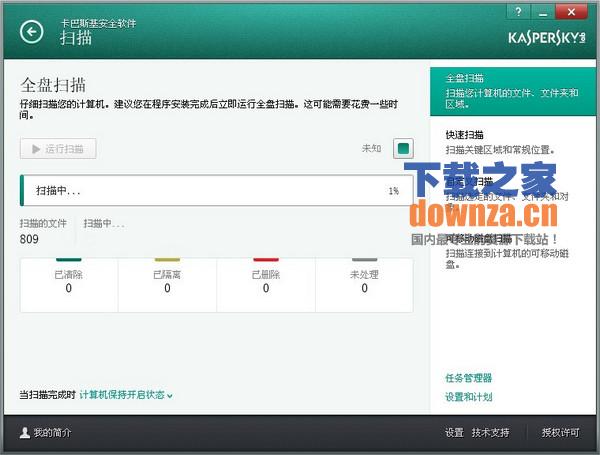This screenshot has height=455, width=600.
Task: Open the 设置和计划 link
Action: point(468,397)
